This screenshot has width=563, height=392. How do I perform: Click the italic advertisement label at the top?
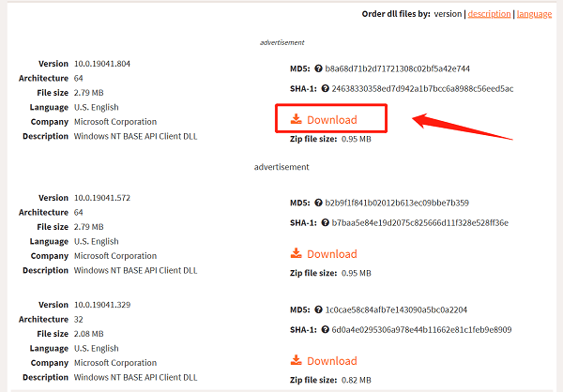pos(281,42)
